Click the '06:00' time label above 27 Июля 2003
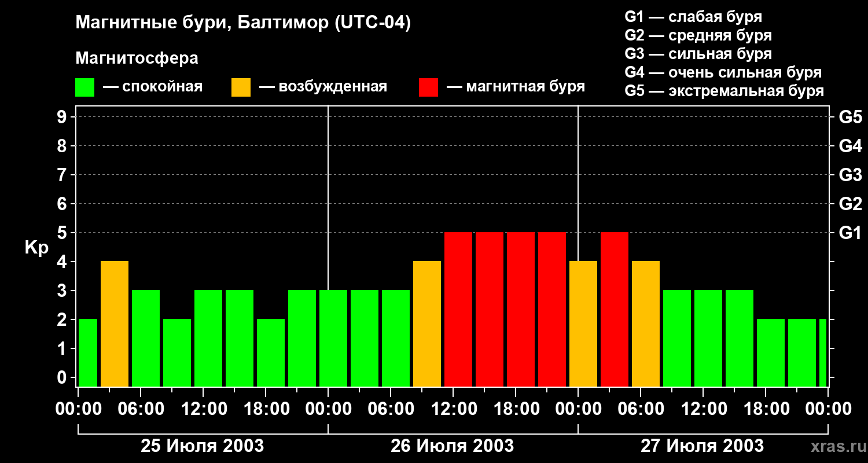The width and height of the screenshot is (868, 463). 641,409
